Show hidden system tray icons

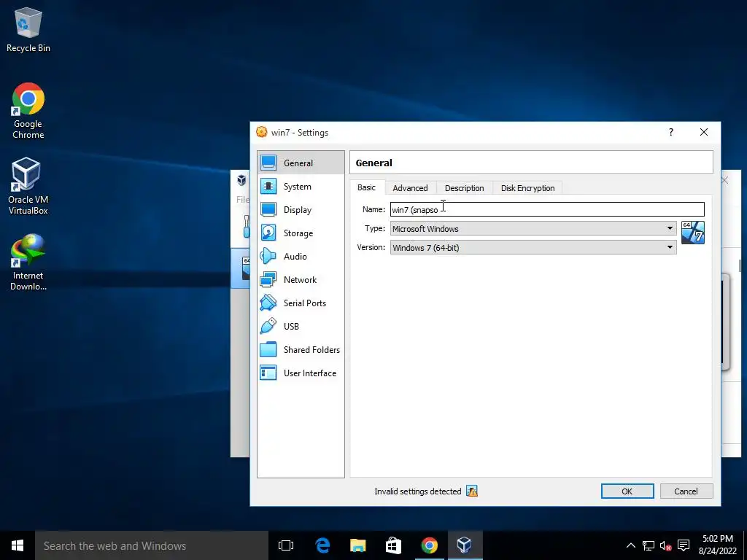point(630,545)
